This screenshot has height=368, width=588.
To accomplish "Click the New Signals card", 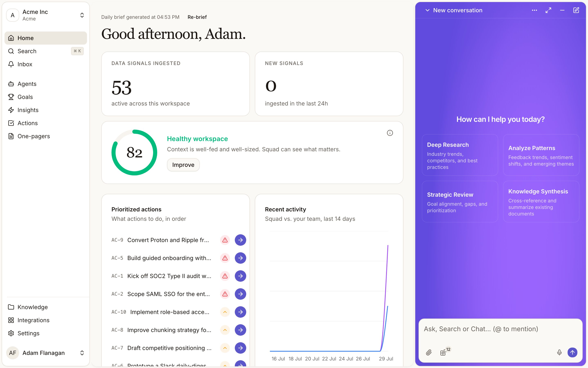I will click(329, 84).
